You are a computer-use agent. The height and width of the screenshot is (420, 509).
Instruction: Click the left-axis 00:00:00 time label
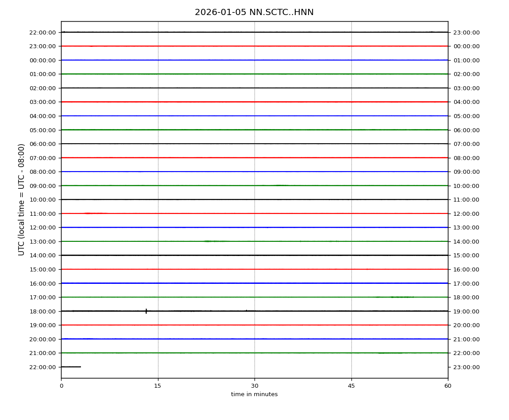(x=43, y=60)
